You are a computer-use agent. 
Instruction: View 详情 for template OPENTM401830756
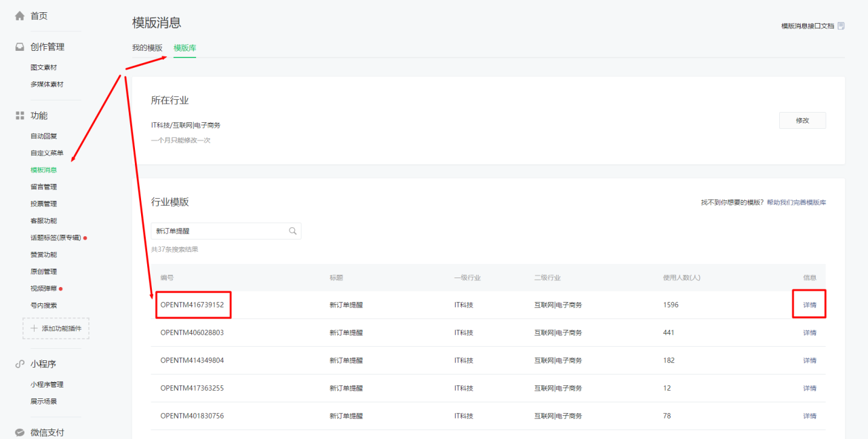click(x=810, y=416)
